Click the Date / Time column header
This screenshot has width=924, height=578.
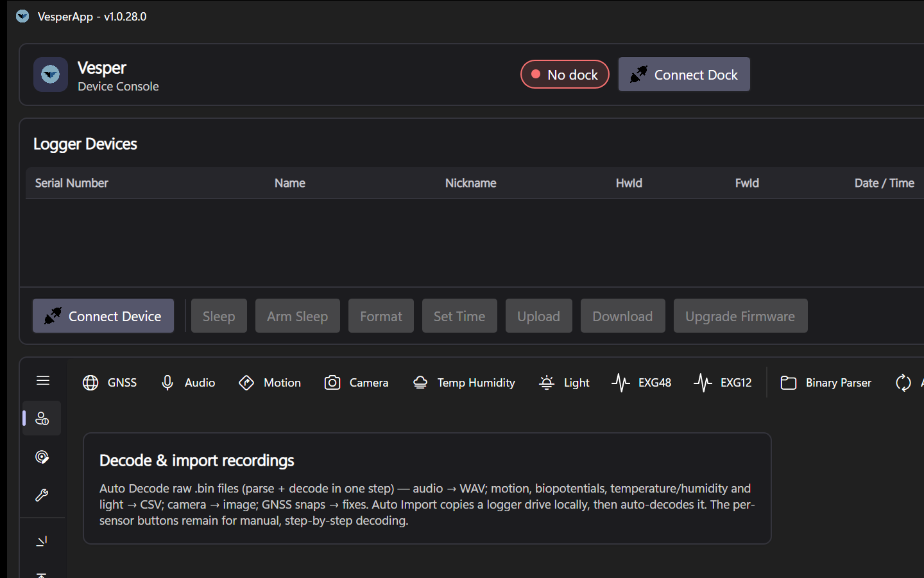(884, 183)
